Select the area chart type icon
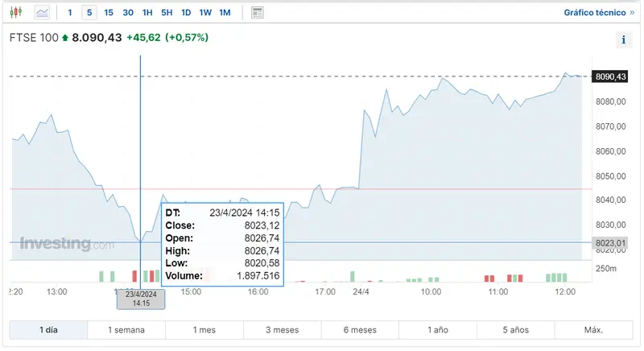 [42, 13]
